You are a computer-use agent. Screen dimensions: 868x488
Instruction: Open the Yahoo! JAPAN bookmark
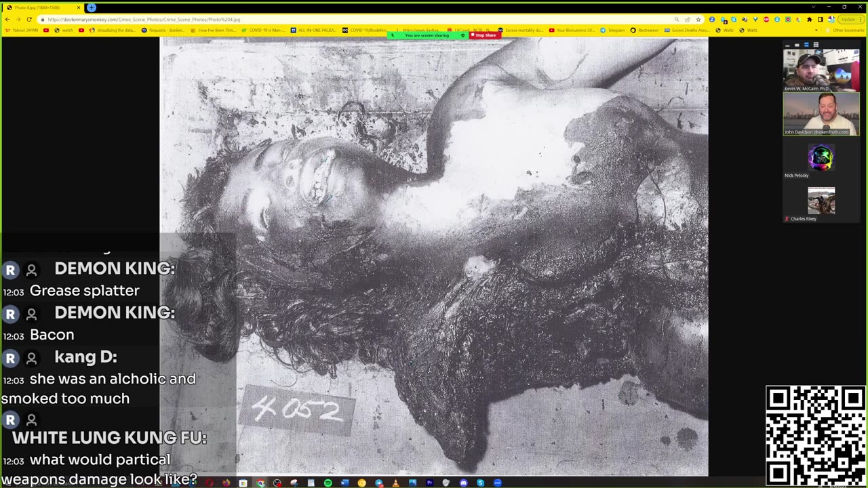[22, 30]
